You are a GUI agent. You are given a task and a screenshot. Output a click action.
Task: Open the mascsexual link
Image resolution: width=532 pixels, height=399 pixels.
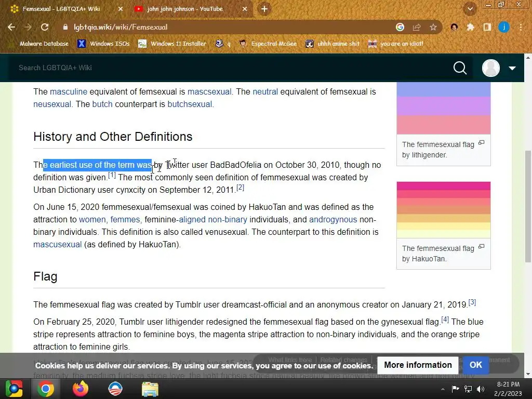[209, 91]
